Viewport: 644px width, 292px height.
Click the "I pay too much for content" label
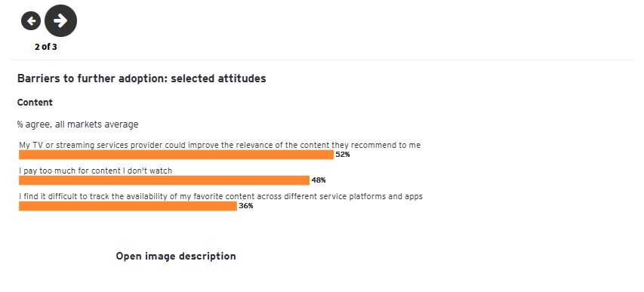[x=95, y=171]
